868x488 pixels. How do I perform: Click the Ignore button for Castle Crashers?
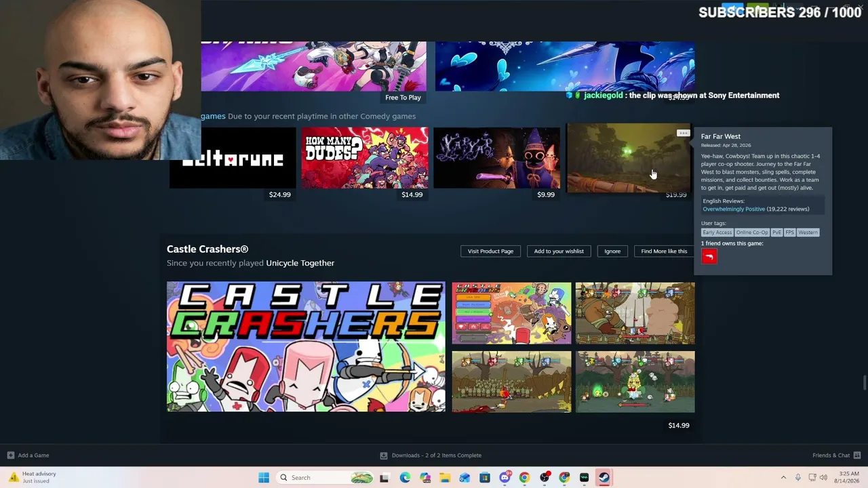[612, 251]
